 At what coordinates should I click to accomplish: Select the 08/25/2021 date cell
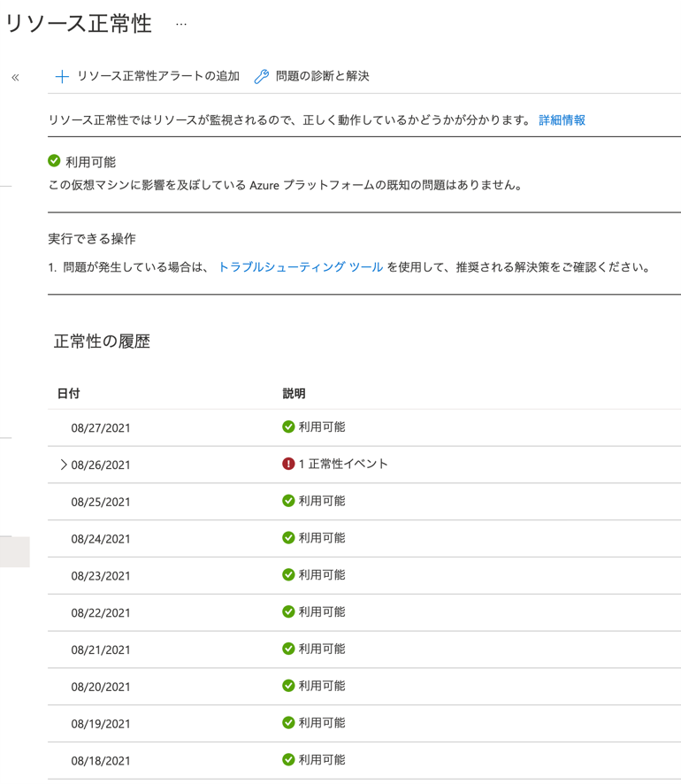101,502
